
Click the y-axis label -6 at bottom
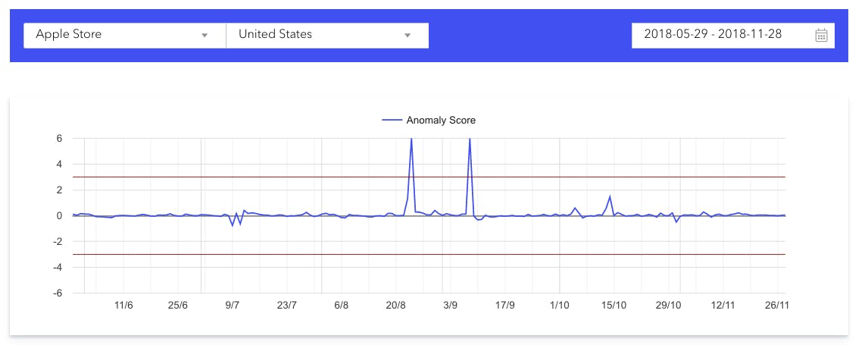coord(57,293)
